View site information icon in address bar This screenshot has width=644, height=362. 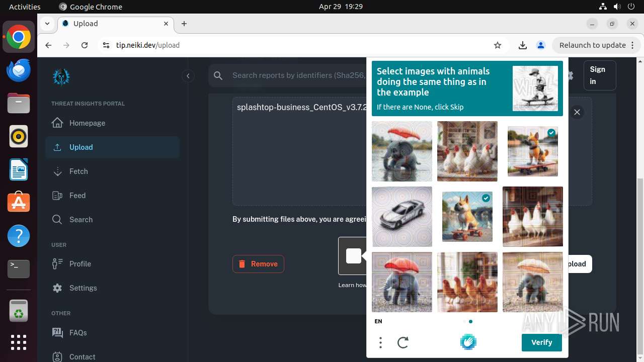tap(106, 45)
